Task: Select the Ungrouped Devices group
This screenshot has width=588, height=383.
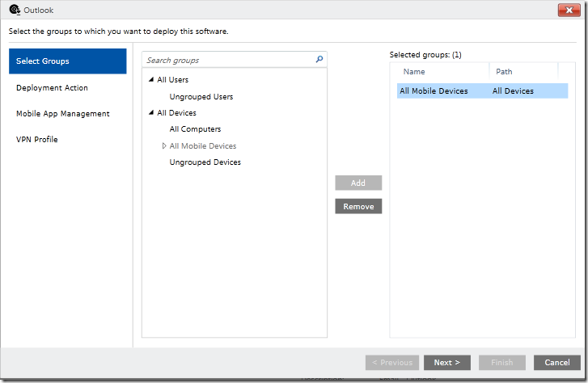Action: [x=205, y=162]
